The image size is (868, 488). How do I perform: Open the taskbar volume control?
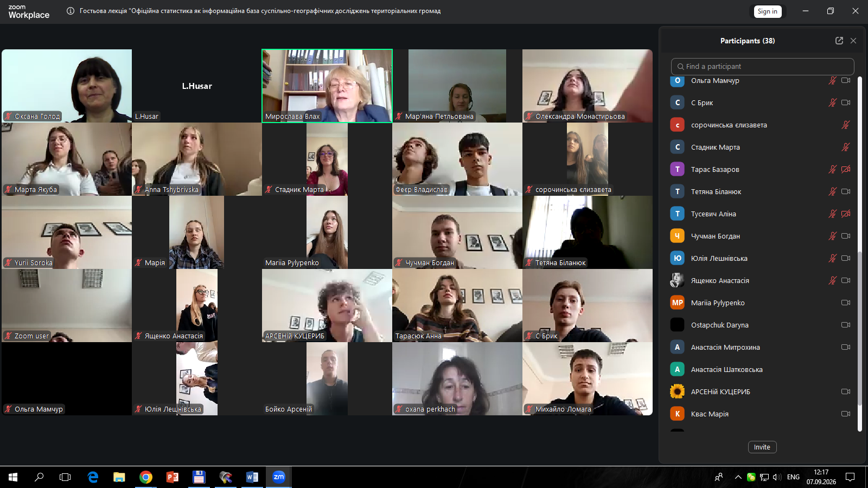(x=777, y=477)
